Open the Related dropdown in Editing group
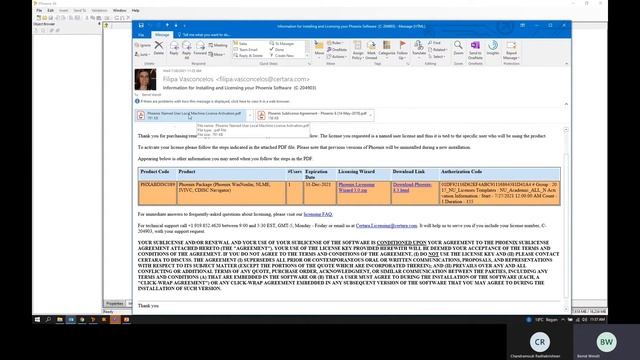Viewport: 640px width, 360px height. coord(438,50)
